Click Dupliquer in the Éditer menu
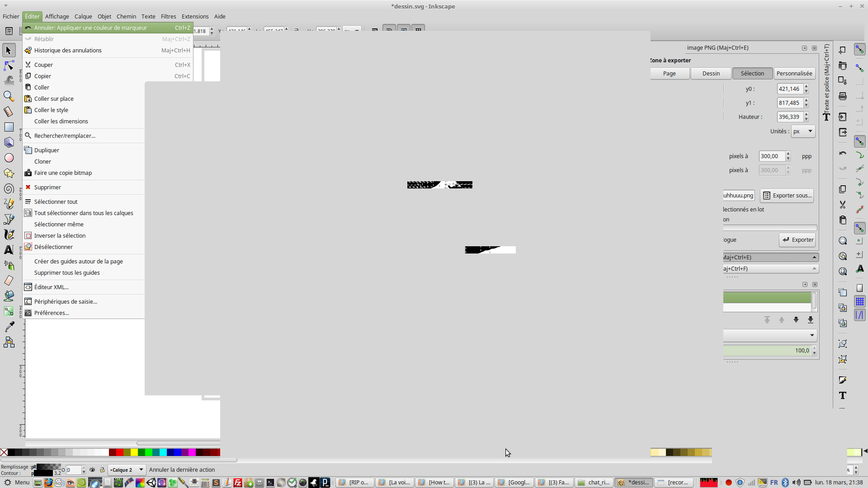The width and height of the screenshot is (868, 488). tap(47, 150)
